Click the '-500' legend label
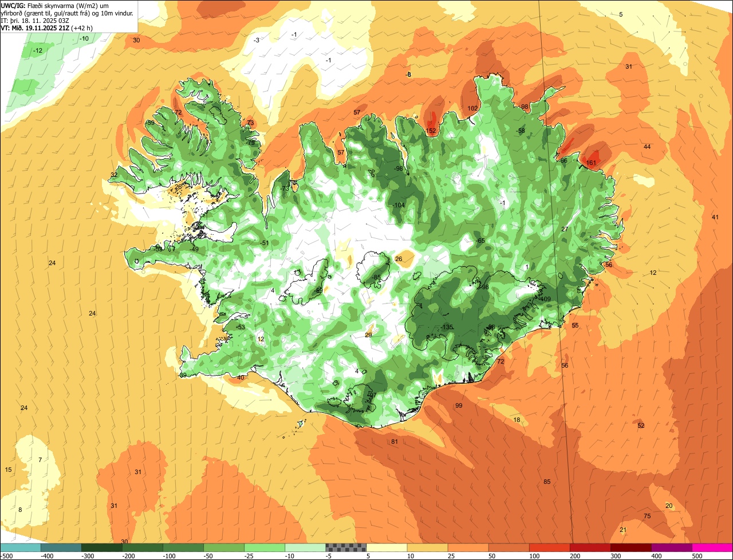The image size is (733, 560). pyautogui.click(x=7, y=555)
